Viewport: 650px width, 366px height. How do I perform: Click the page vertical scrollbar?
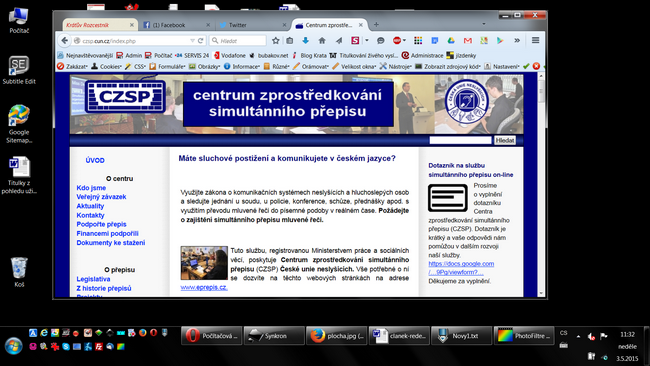click(x=541, y=184)
